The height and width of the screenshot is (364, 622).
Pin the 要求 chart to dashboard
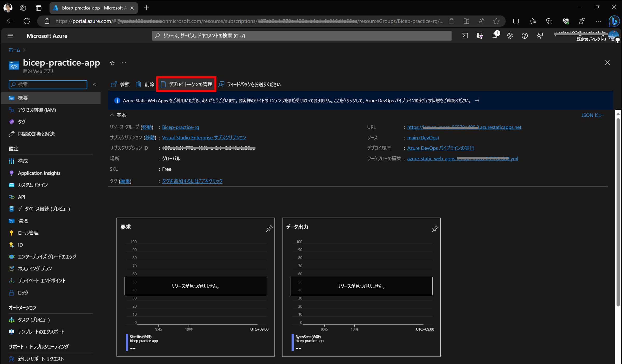pos(269,229)
